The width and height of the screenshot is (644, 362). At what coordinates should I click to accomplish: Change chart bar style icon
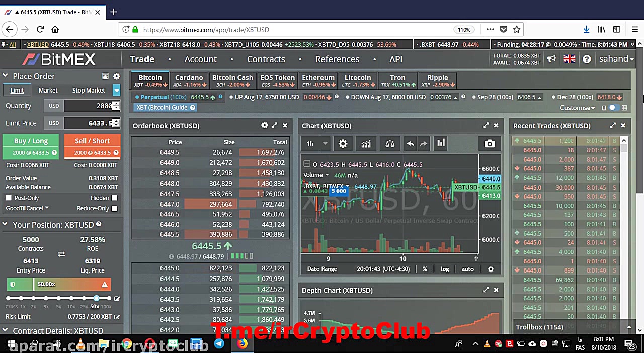click(441, 143)
